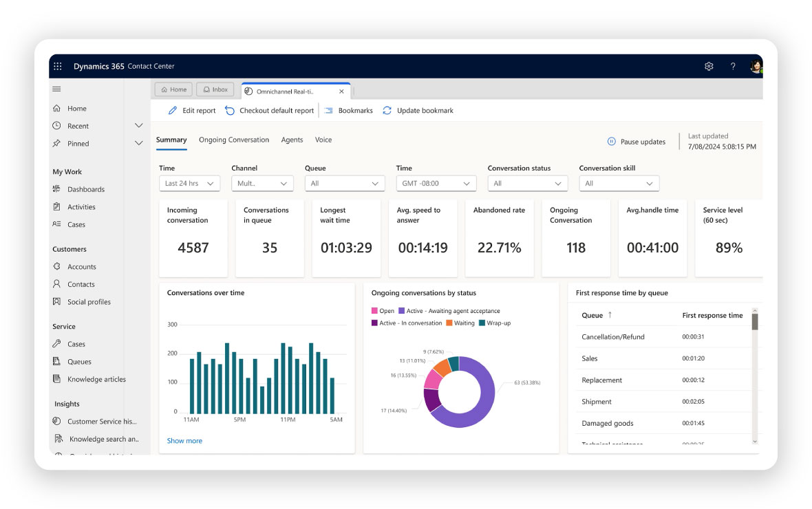Click the Shipment queue row
This screenshot has width=812, height=509.
[663, 401]
